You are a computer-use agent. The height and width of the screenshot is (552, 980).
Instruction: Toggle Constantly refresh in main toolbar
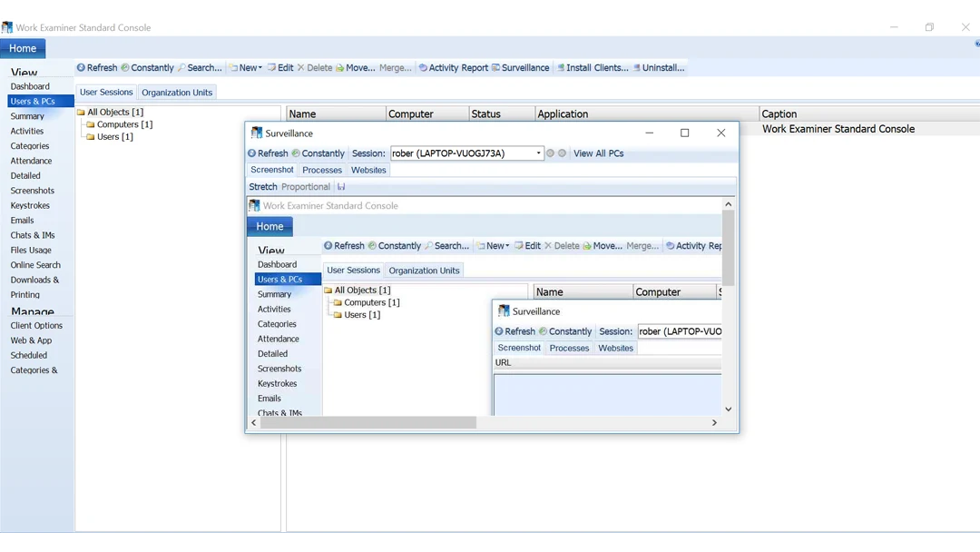tap(147, 67)
